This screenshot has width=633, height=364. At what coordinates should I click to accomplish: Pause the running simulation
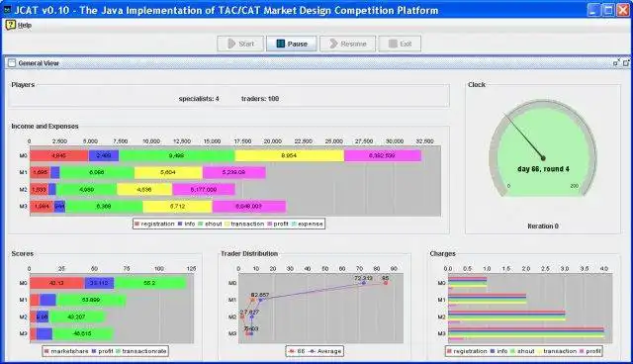pyautogui.click(x=292, y=44)
